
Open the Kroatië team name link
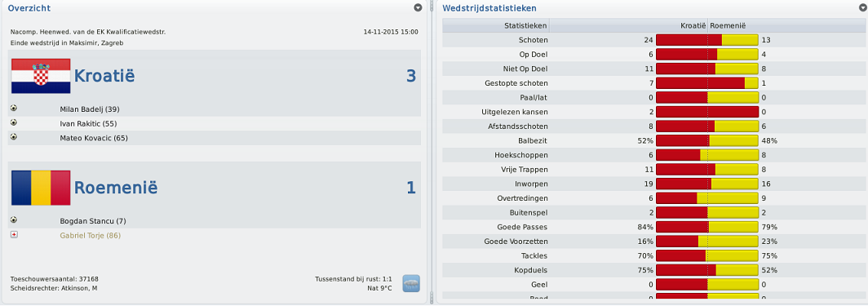104,76
